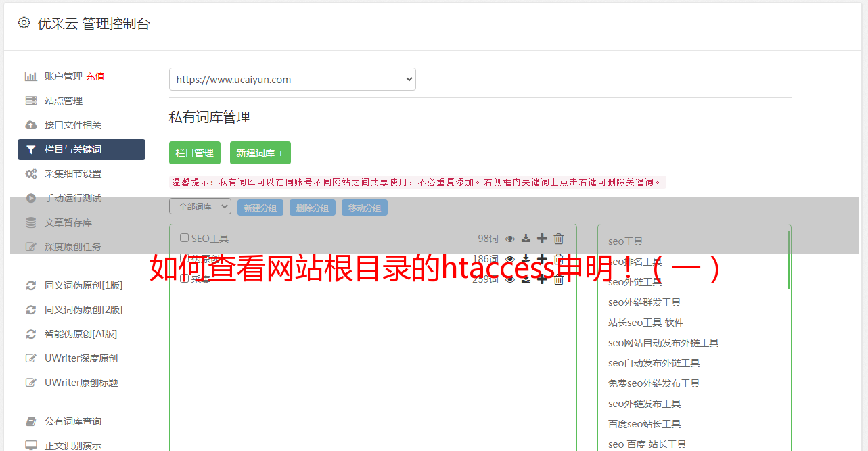Click the trash icon in the 采集 row
Screen dimensions: 868x451
(x=559, y=279)
